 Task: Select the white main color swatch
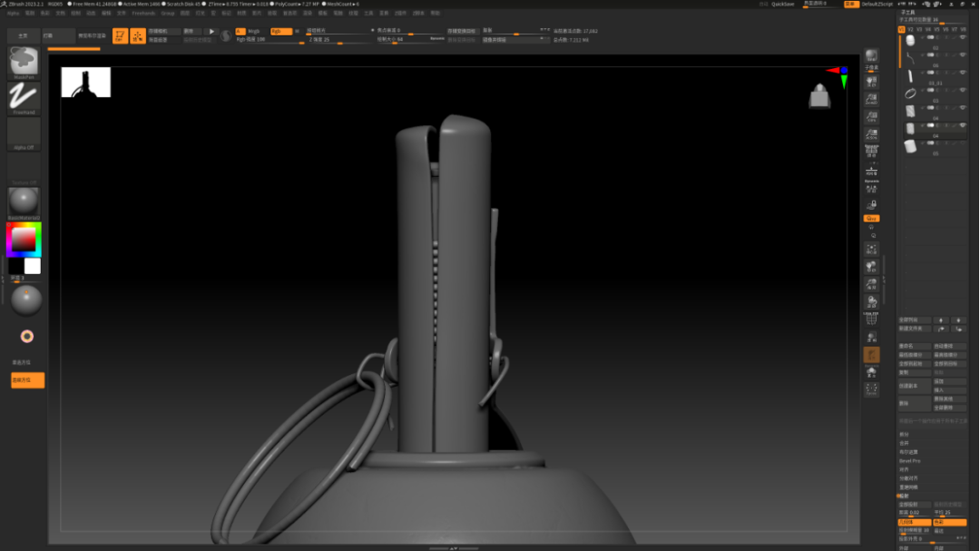[x=33, y=267]
